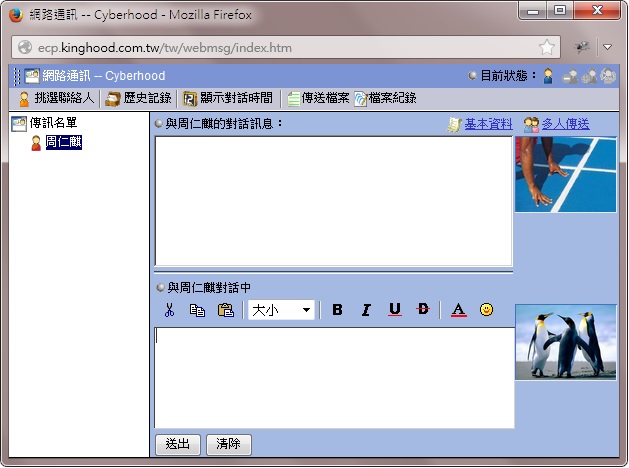Screen dimensions: 629x468
Task: Set status with the online person icon
Action: 548,76
